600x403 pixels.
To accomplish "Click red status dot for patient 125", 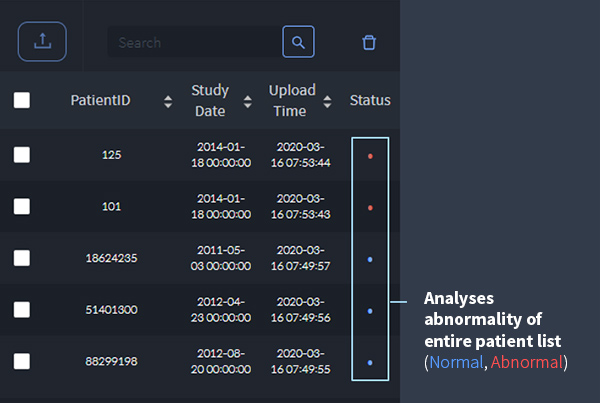I will tap(370, 156).
